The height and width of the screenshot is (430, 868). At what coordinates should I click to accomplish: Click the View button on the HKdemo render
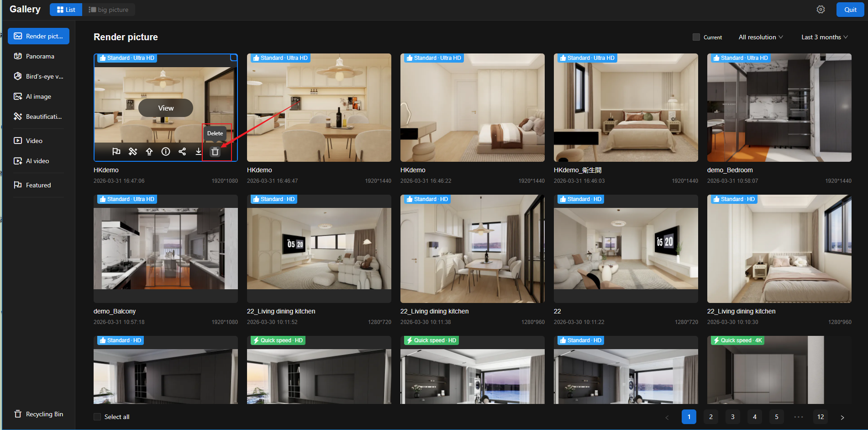tap(166, 108)
